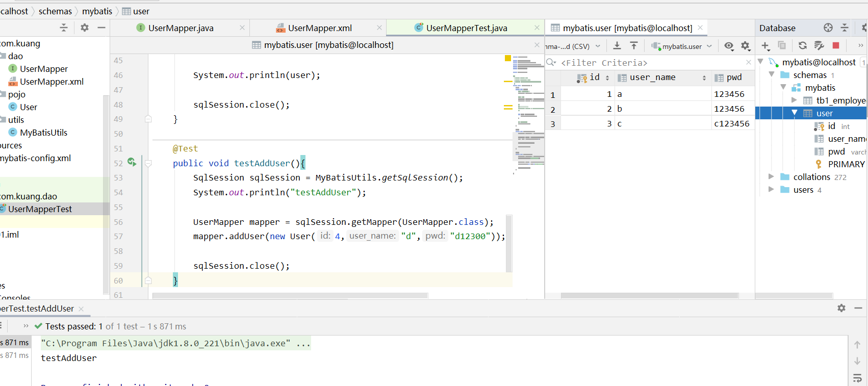The image size is (868, 386).
Task: Select the pwd cell containing c123456
Action: pos(733,123)
